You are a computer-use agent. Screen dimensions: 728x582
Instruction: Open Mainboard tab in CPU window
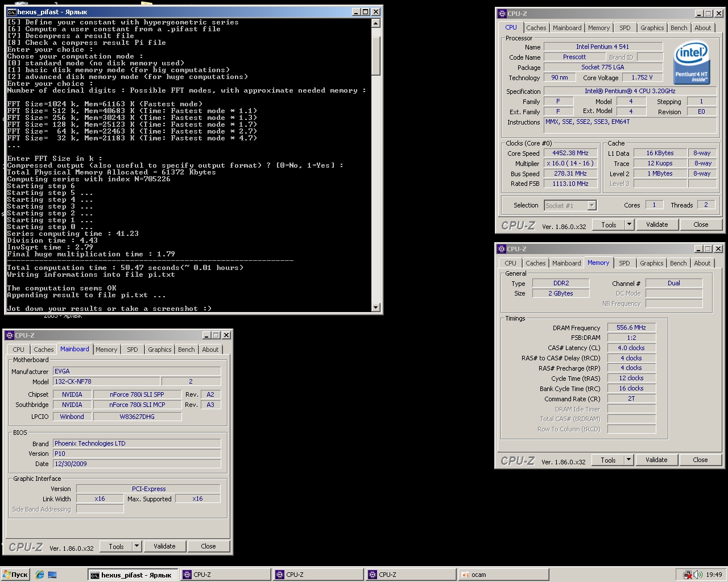click(567, 28)
